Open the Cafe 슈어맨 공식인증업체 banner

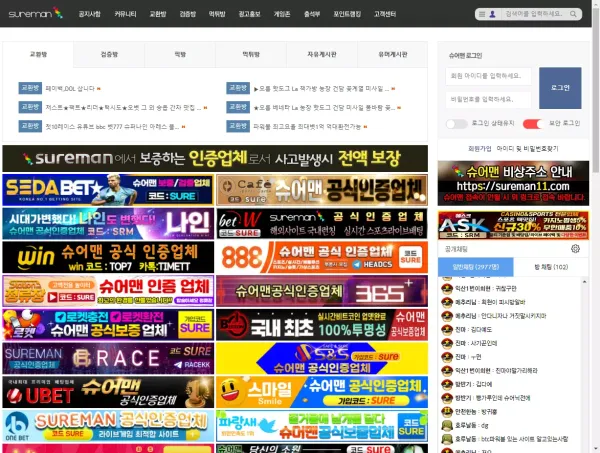point(322,190)
